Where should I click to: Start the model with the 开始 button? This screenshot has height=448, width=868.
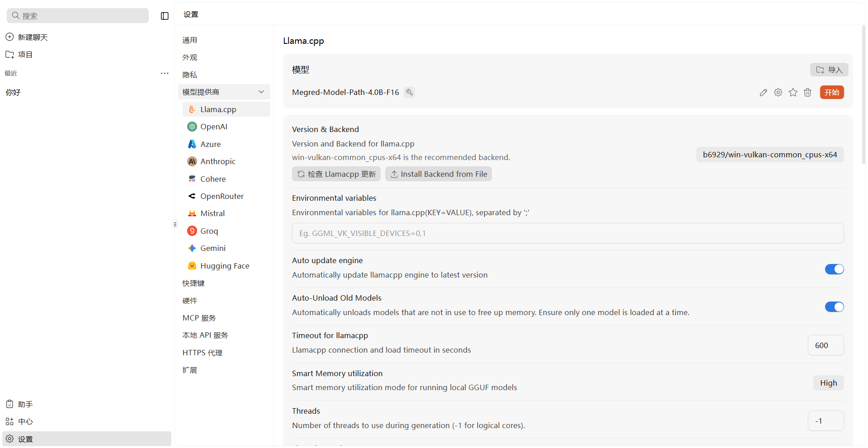click(832, 92)
